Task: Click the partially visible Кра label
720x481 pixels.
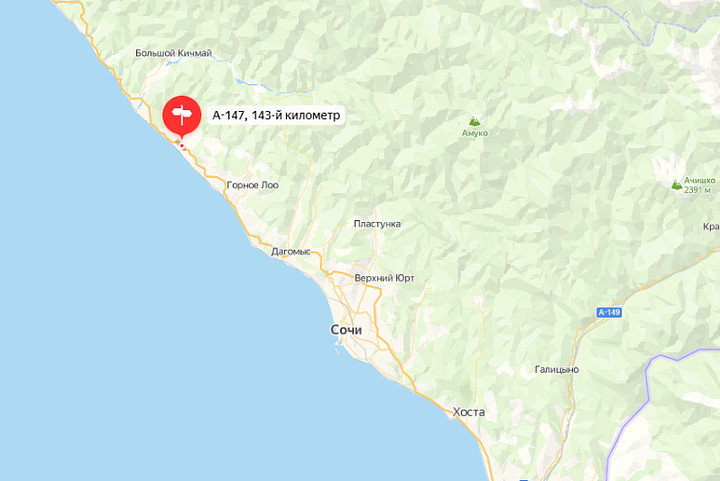Action: [x=711, y=227]
